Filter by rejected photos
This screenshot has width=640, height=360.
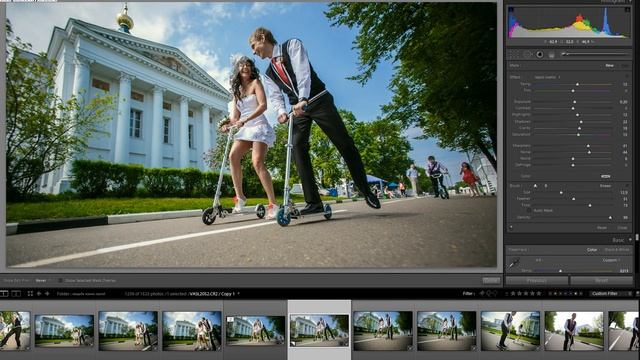pyautogui.click(x=495, y=293)
